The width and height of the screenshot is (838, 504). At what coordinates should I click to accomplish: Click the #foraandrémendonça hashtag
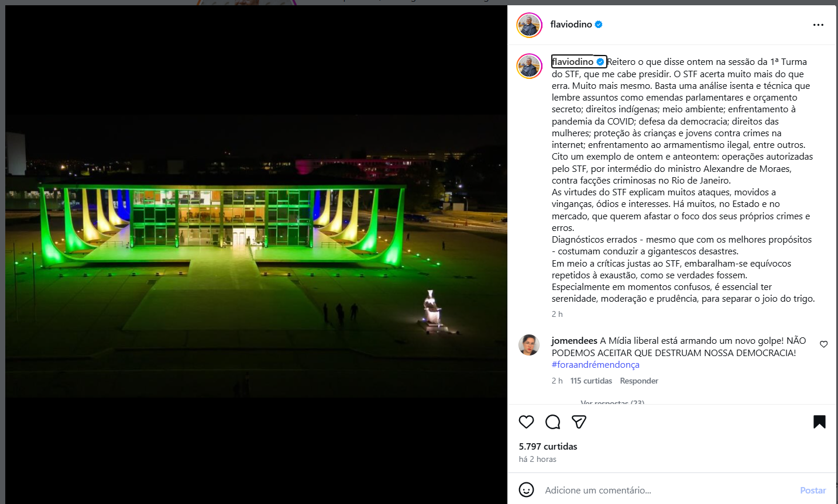click(x=595, y=365)
